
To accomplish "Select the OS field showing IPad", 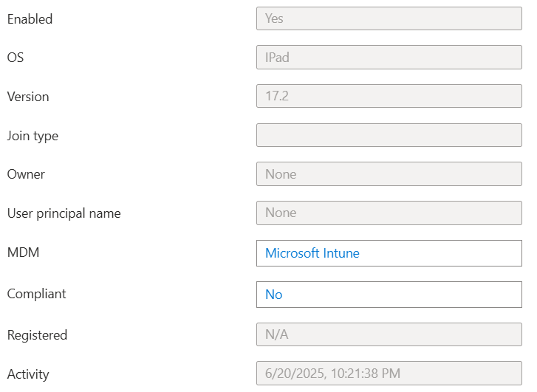I will (389, 57).
